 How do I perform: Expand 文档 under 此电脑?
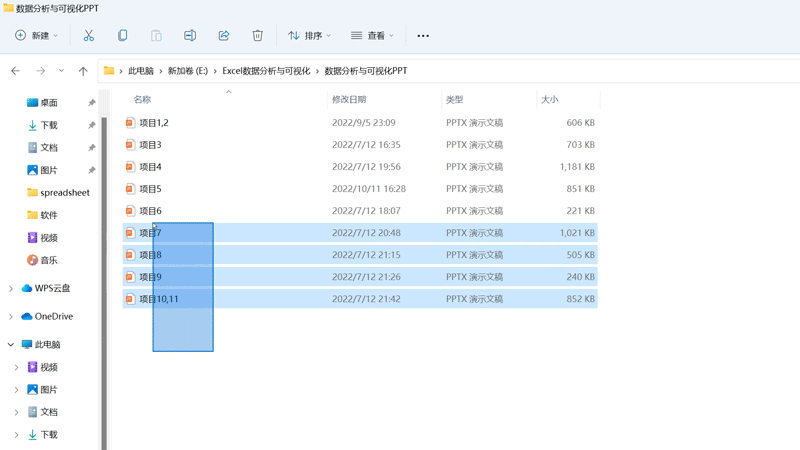16,412
